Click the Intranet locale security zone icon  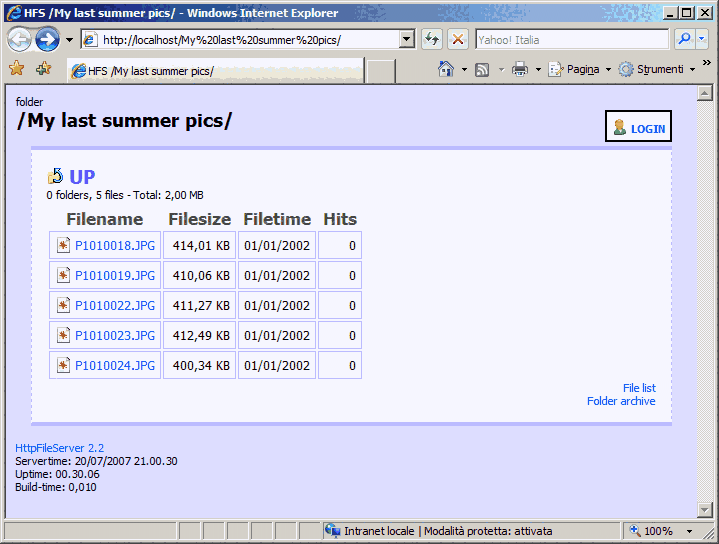(x=332, y=531)
